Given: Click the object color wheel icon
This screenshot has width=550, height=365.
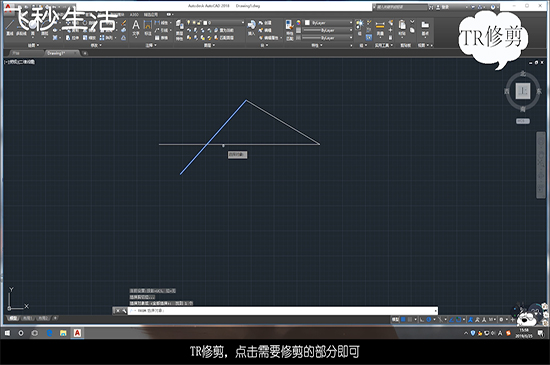Looking at the screenshot, I should [298, 22].
